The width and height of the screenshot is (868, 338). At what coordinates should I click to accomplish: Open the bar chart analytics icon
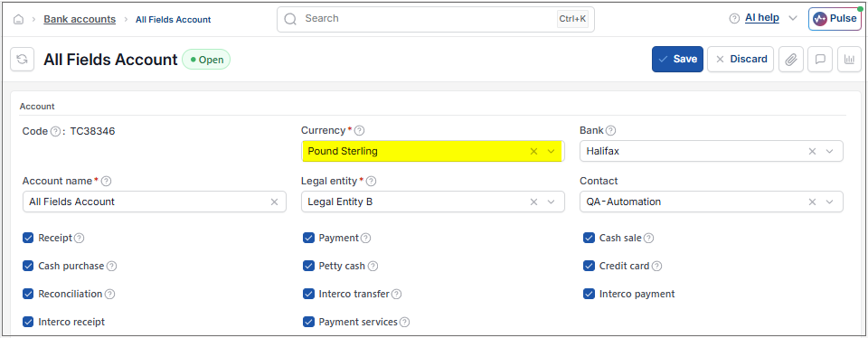point(849,59)
